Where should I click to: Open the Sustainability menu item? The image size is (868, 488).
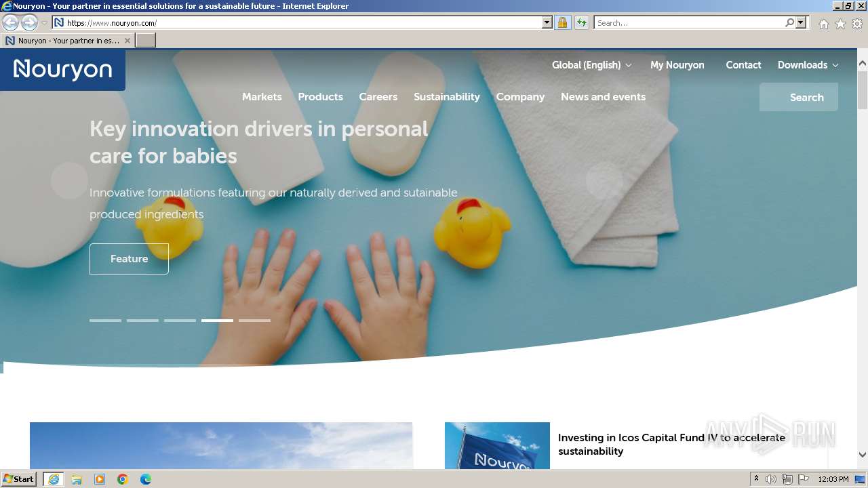(x=446, y=97)
